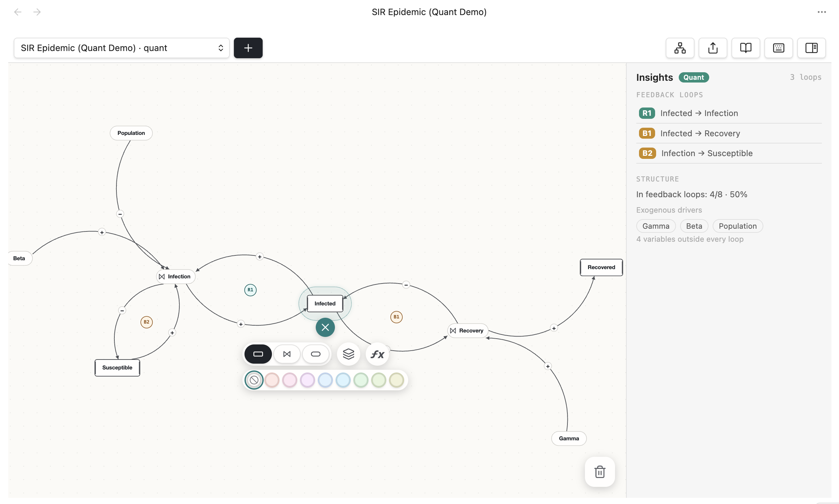The image size is (839, 504).
Task: Select the B1 Infected → Recovery loop
Action: tap(729, 133)
